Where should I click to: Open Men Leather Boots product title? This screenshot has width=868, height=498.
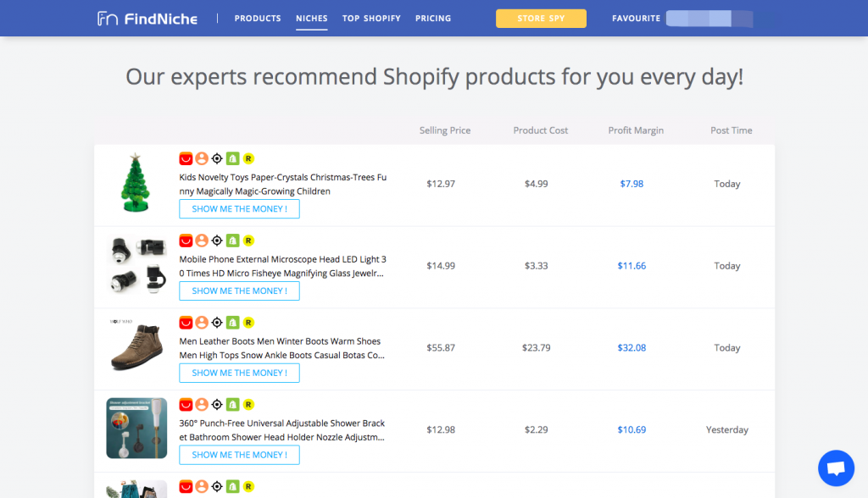pos(281,348)
